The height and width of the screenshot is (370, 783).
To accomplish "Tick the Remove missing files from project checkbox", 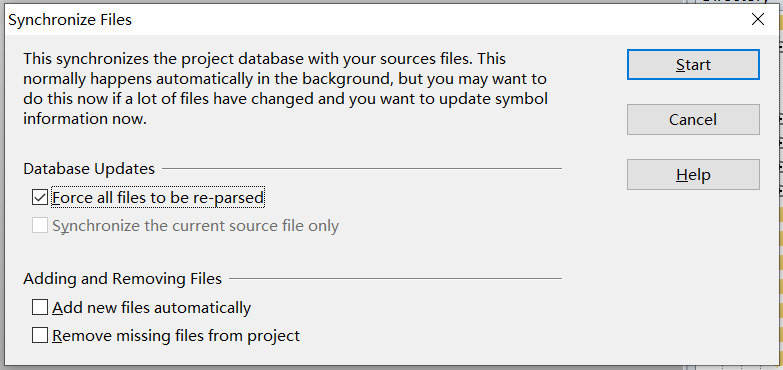I will click(x=40, y=335).
